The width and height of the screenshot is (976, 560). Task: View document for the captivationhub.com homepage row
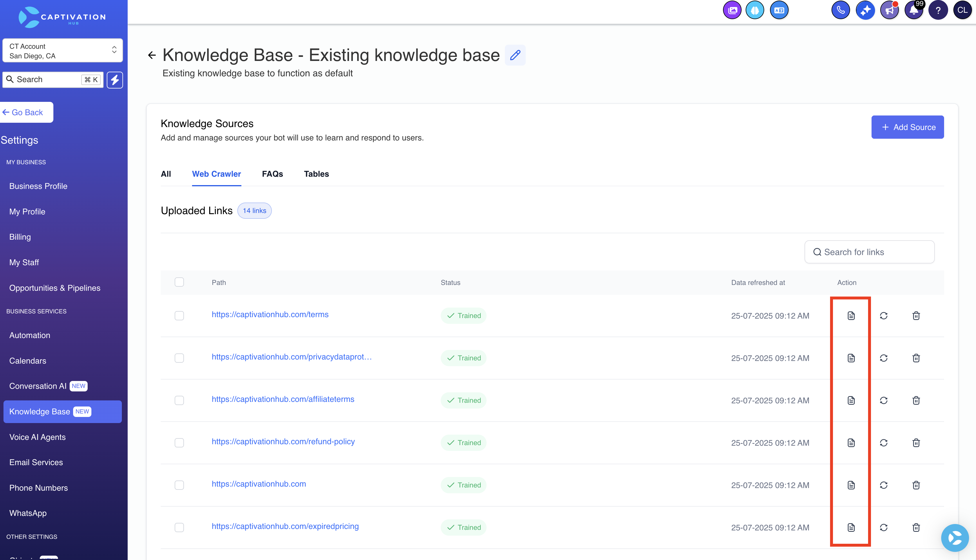[x=851, y=485]
